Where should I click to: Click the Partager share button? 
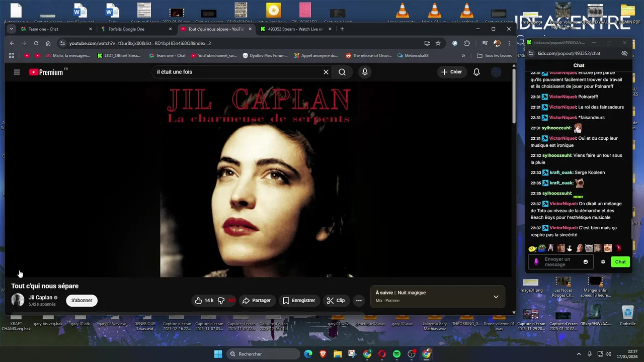[257, 300]
